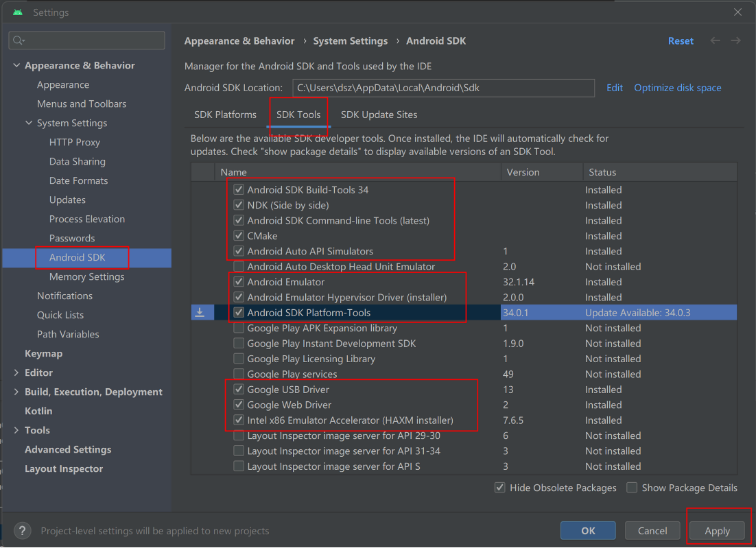Switch to the SDK Platforms tab
Screen dimensions: 756x548
point(225,115)
